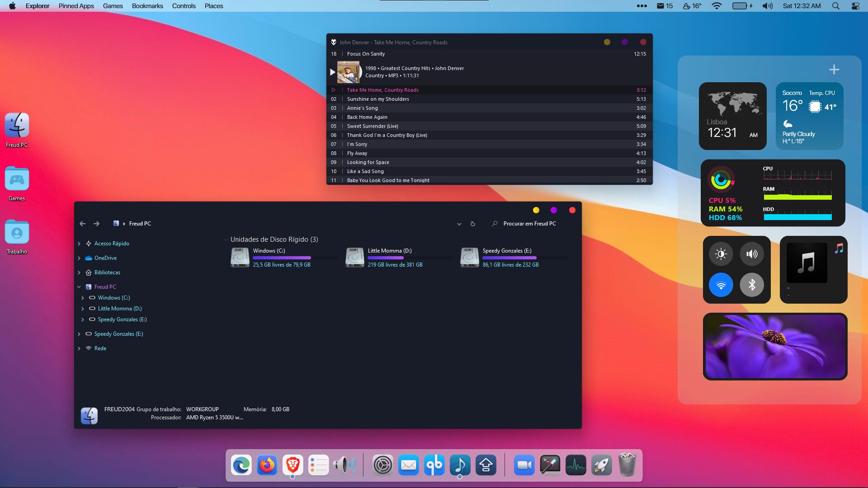Click the plus button to add a widget
The width and height of the screenshot is (868, 488).
click(834, 70)
